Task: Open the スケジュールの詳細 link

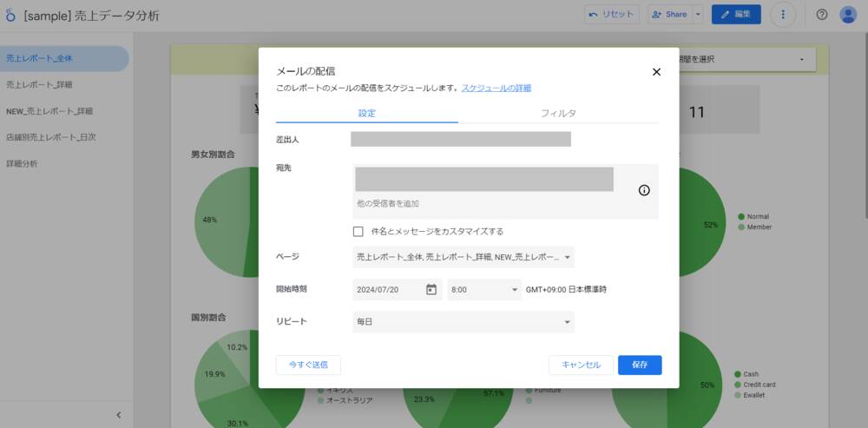Action: [496, 89]
